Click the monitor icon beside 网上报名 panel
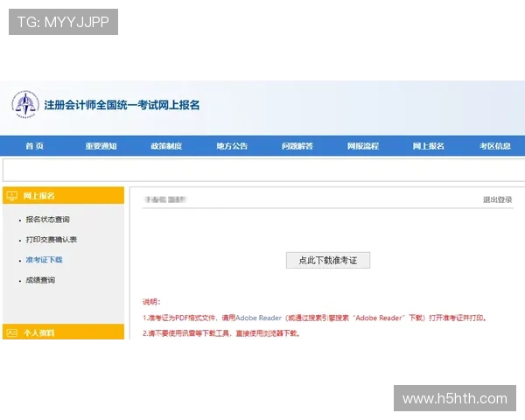 (12, 196)
